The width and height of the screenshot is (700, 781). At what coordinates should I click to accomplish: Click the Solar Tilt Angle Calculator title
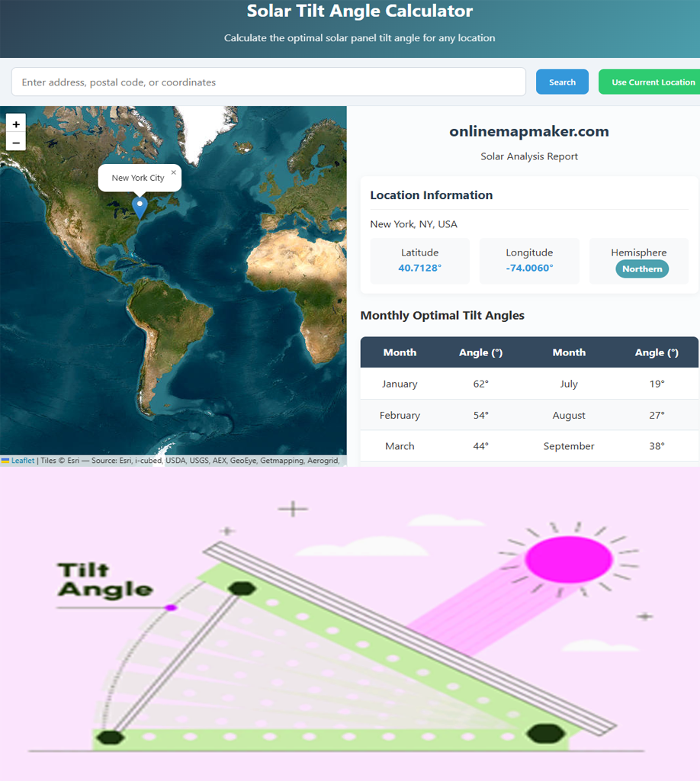359,11
